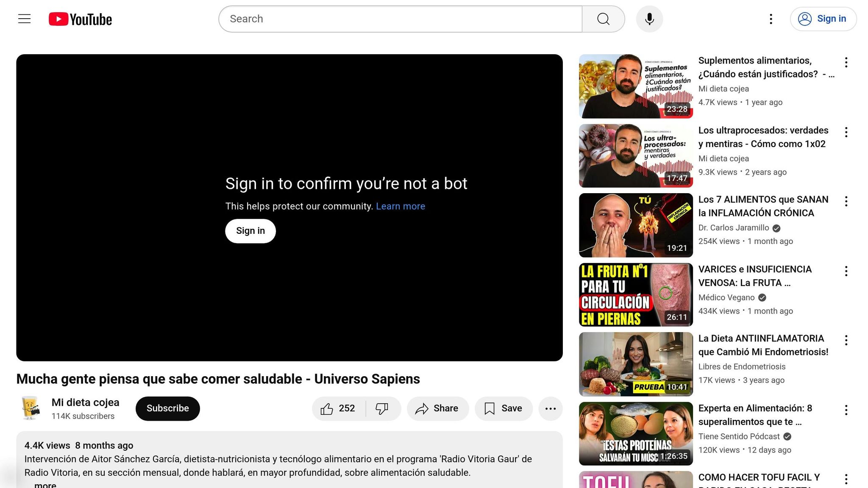Open options for 7 ALIMENTOS que SANAN video
The height and width of the screenshot is (488, 868).
point(846,202)
